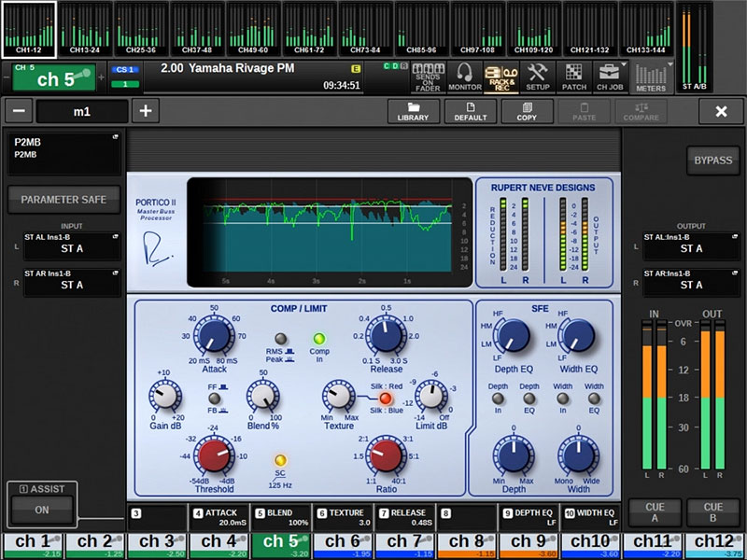The height and width of the screenshot is (560, 747).
Task: Click the SFE Depth amount knob
Action: (x=514, y=455)
